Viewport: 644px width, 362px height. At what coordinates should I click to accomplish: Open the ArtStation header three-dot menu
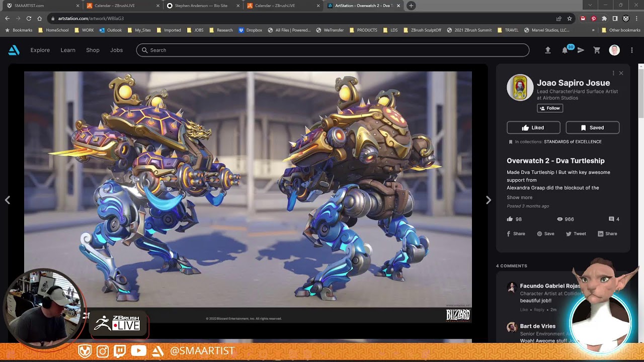pyautogui.click(x=632, y=50)
